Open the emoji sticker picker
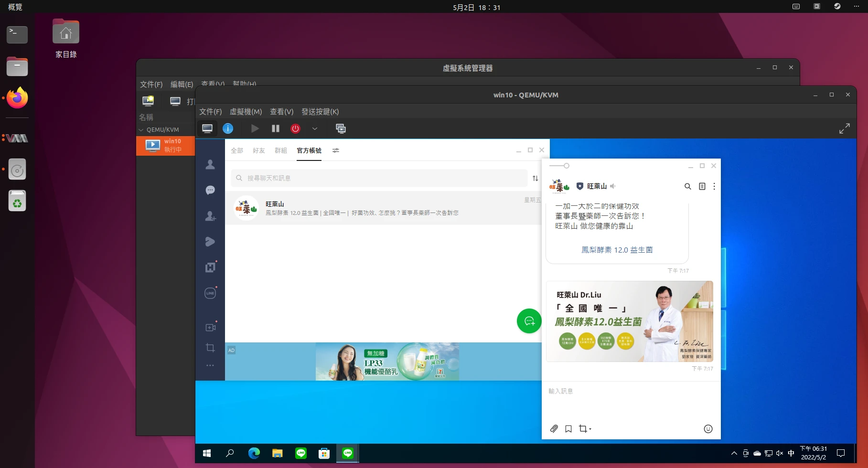The height and width of the screenshot is (468, 868). [708, 429]
